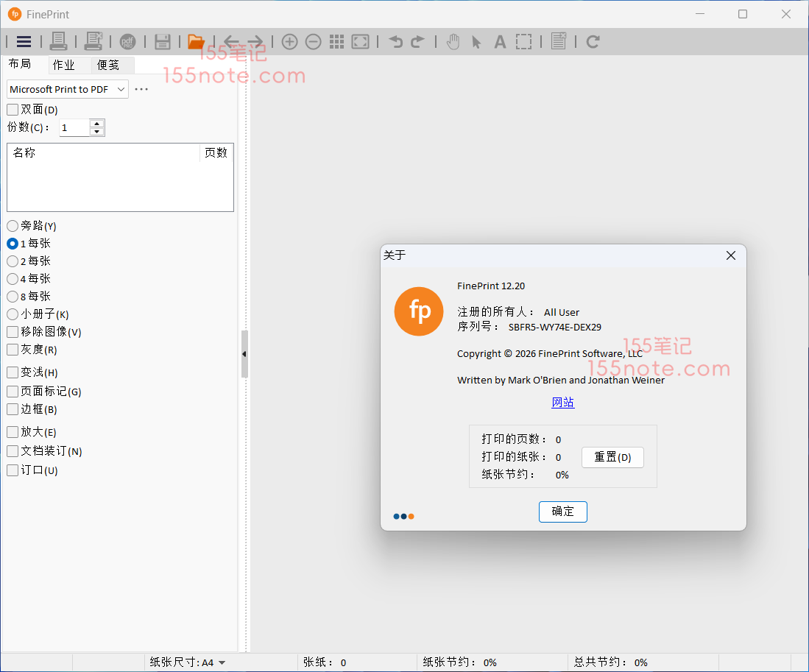The height and width of the screenshot is (672, 809).
Task: Open the hamburger menu in toolbar
Action: point(24,42)
